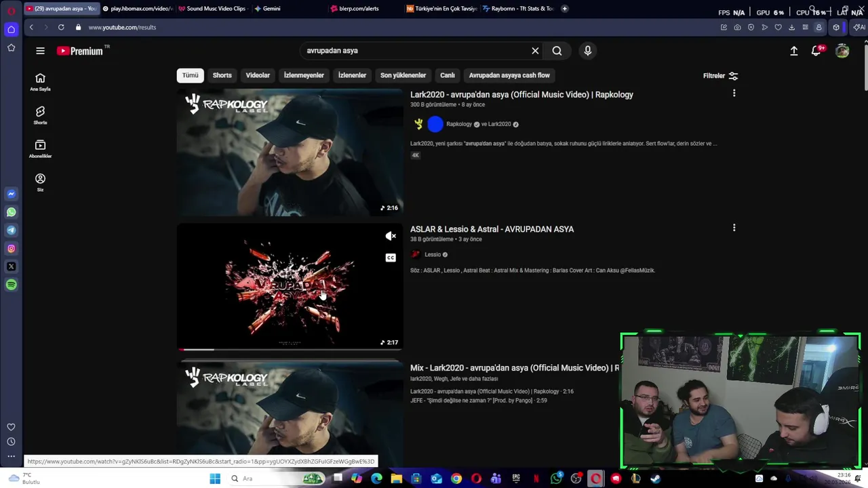
Task: Select the Son yüklenenler filter chip
Action: (x=403, y=75)
